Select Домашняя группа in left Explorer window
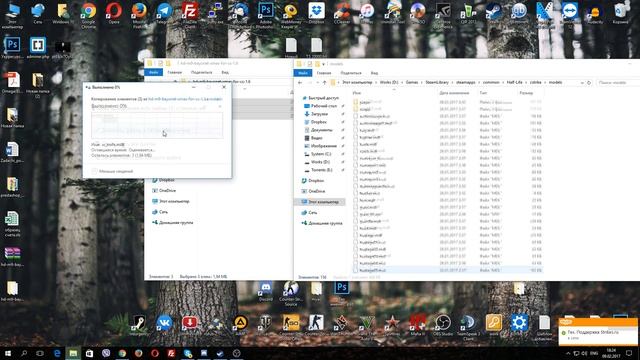Image resolution: width=640 pixels, height=360 pixels. tap(173, 223)
